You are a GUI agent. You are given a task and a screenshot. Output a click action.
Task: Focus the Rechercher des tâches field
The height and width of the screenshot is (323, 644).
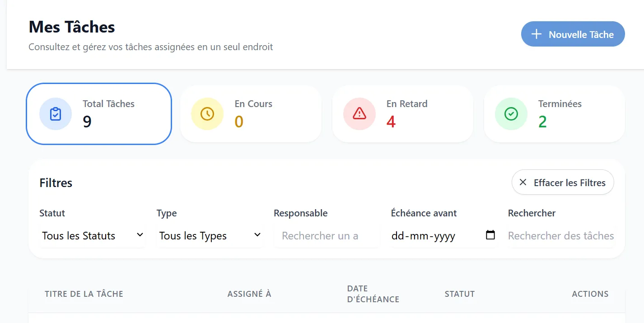point(561,235)
